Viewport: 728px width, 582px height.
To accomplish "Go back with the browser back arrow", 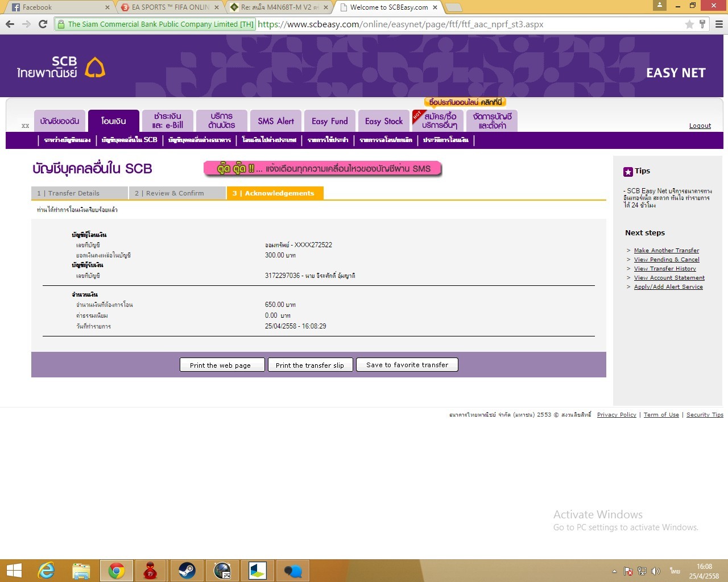I will pyautogui.click(x=10, y=24).
